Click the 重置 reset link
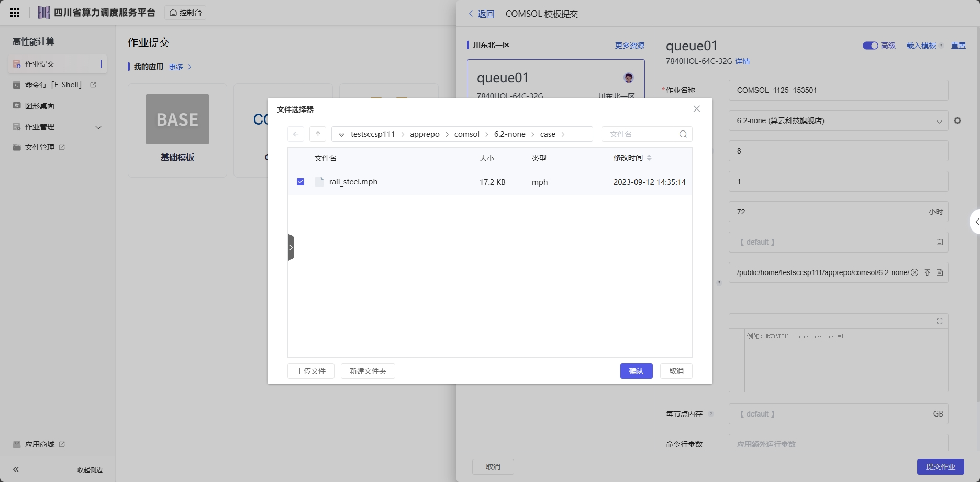Image resolution: width=980 pixels, height=482 pixels. click(959, 46)
